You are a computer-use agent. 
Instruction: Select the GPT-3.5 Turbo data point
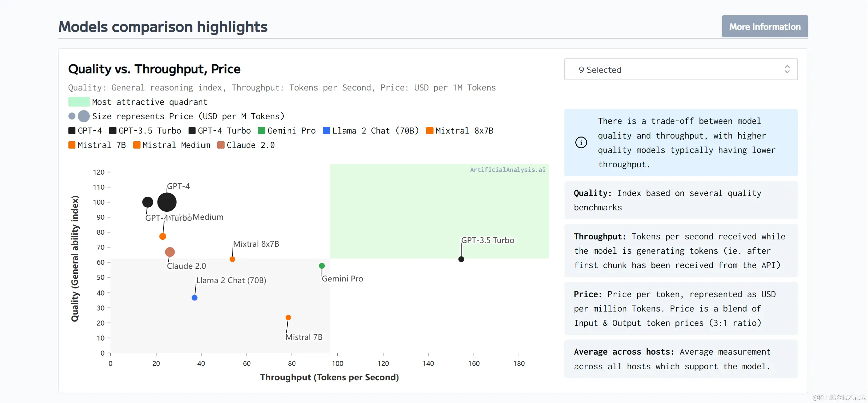pyautogui.click(x=461, y=259)
